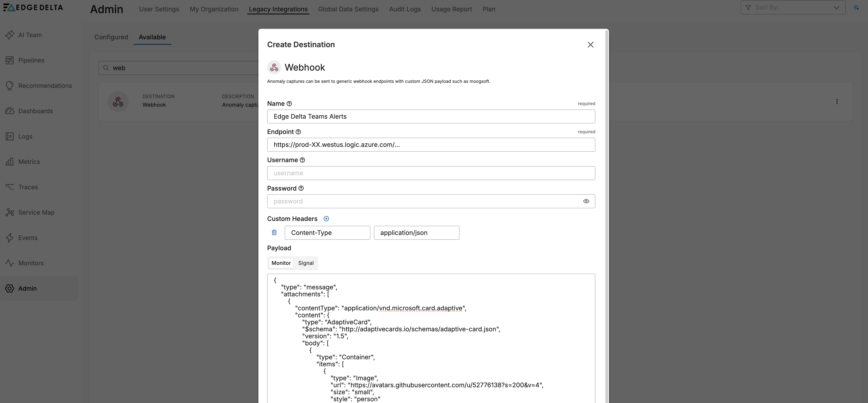Show the Endpoint help tooltip
The width and height of the screenshot is (868, 403).
(298, 132)
